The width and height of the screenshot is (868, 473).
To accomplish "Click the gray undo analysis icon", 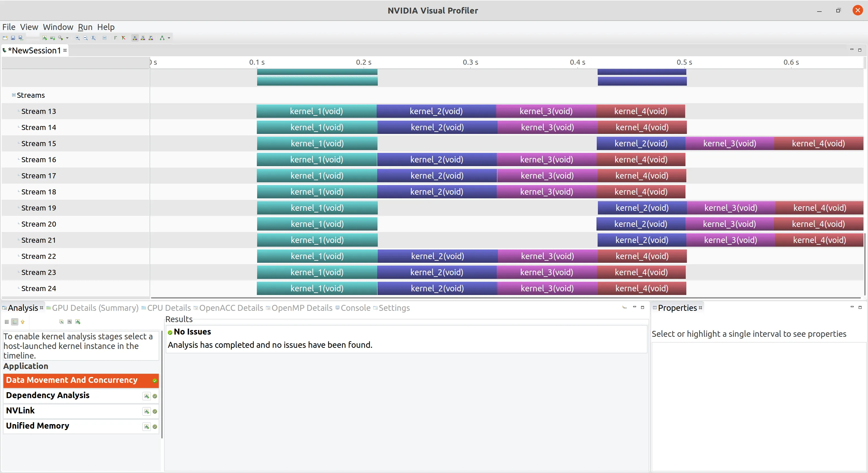I will tap(70, 322).
